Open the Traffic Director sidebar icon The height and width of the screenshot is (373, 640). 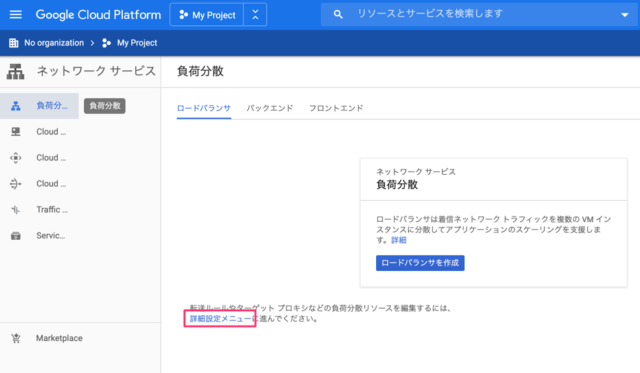point(16,210)
